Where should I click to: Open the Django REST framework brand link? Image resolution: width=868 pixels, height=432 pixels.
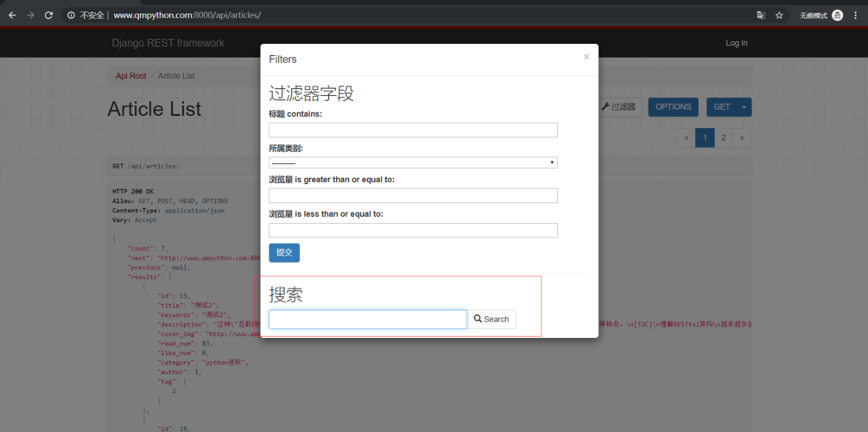point(168,43)
